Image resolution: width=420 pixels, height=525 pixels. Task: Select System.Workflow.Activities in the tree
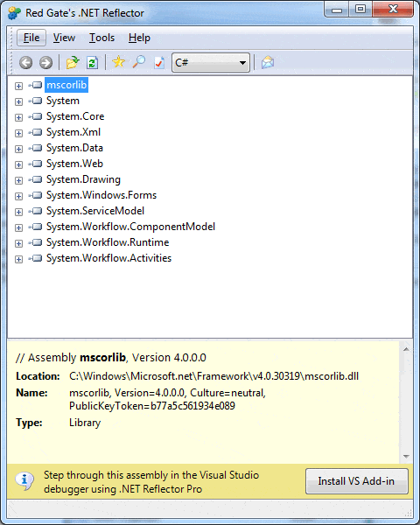coord(108,258)
